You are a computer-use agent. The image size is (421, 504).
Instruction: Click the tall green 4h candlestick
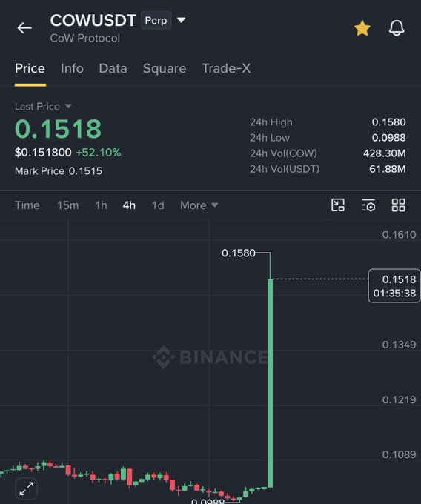(x=270, y=382)
